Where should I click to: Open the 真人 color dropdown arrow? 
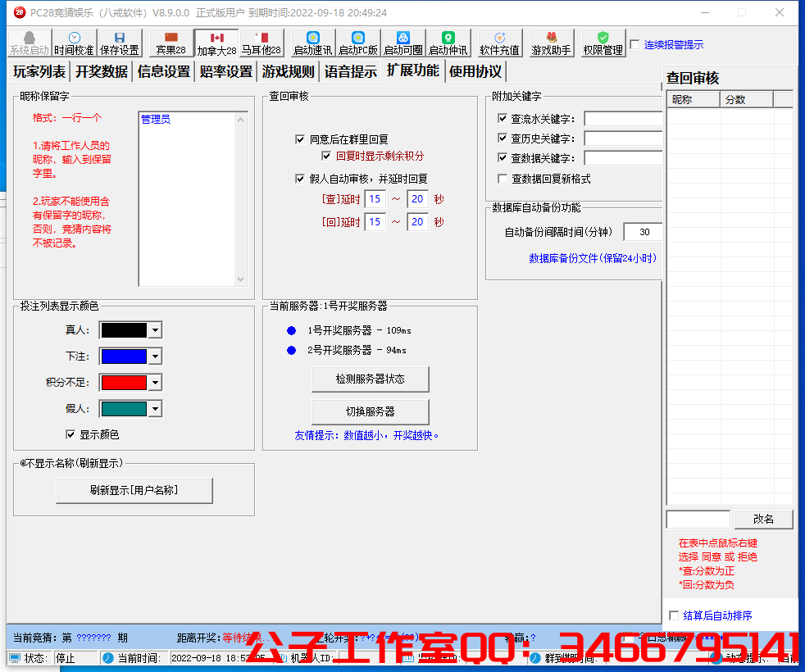[155, 330]
